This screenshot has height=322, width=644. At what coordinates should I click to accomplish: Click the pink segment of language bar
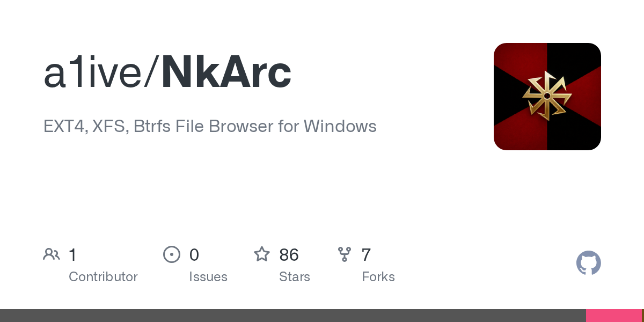point(614,316)
